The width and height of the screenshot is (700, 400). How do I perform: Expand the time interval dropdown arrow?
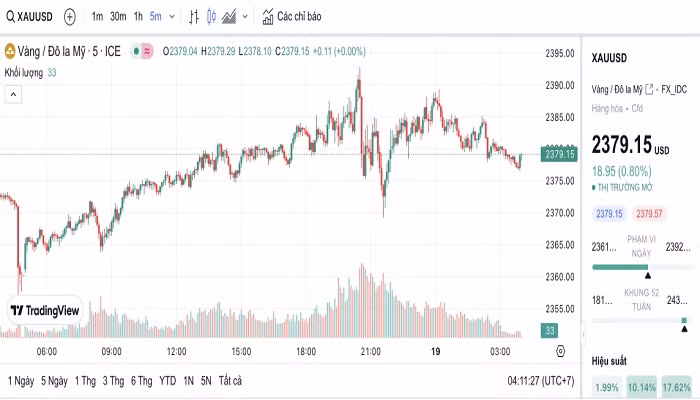(x=172, y=17)
